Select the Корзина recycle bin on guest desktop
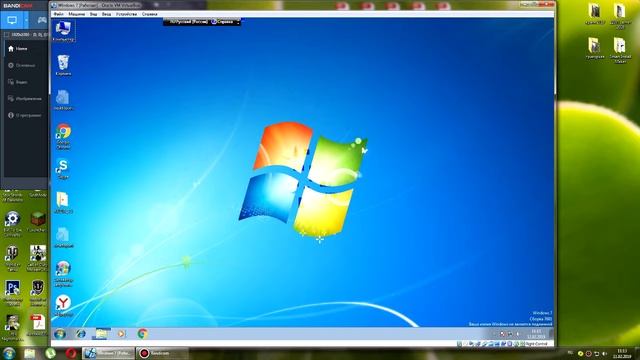This screenshot has height=360, width=640. point(63,65)
